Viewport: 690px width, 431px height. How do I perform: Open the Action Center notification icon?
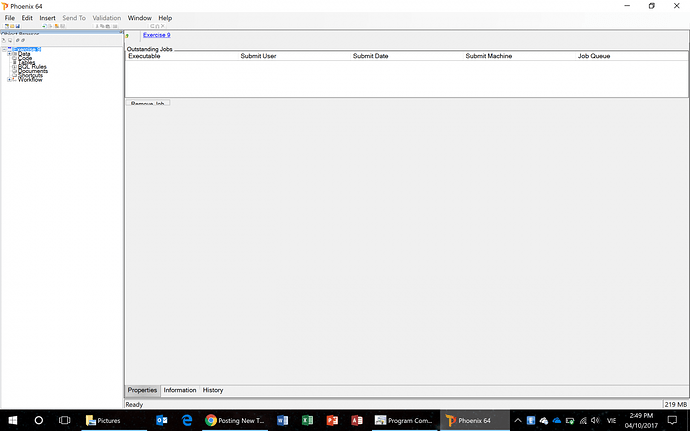pos(672,420)
